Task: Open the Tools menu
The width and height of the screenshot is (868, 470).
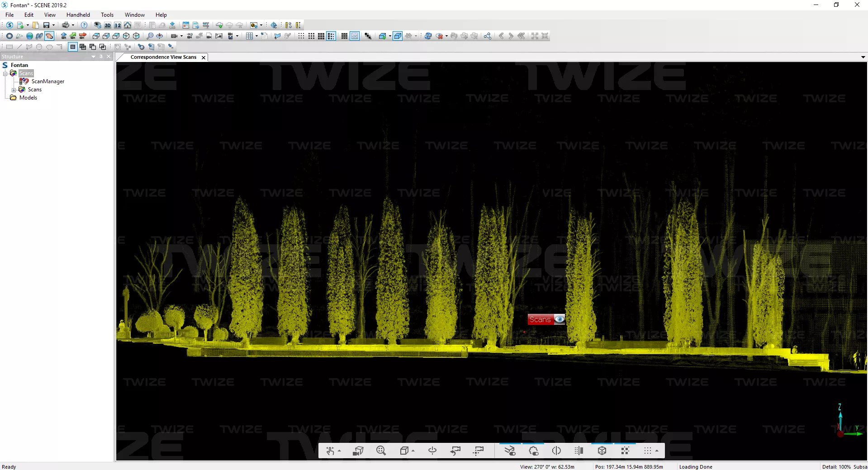Action: point(107,15)
